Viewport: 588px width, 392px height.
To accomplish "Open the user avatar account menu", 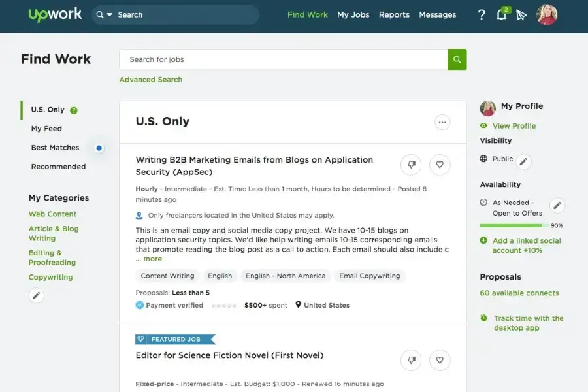I will pos(547,14).
